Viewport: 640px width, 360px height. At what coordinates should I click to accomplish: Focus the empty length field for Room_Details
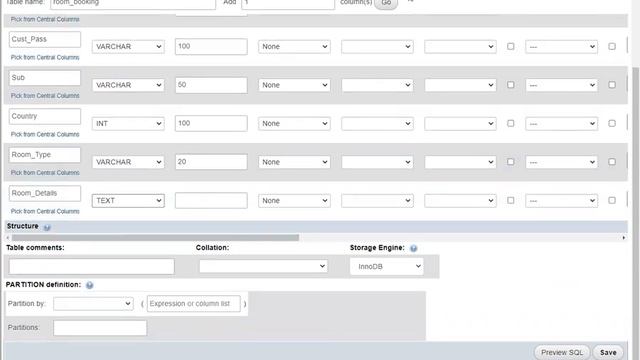(x=211, y=200)
